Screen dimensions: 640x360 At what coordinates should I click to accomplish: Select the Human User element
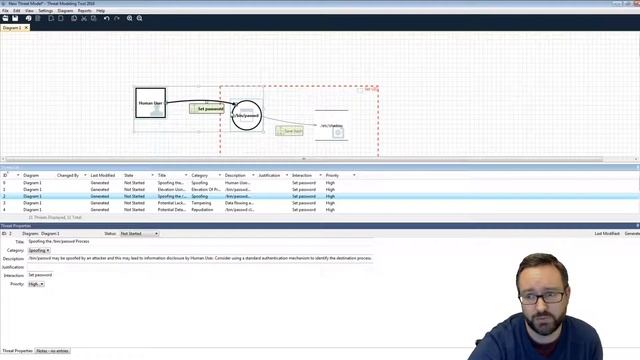click(151, 103)
